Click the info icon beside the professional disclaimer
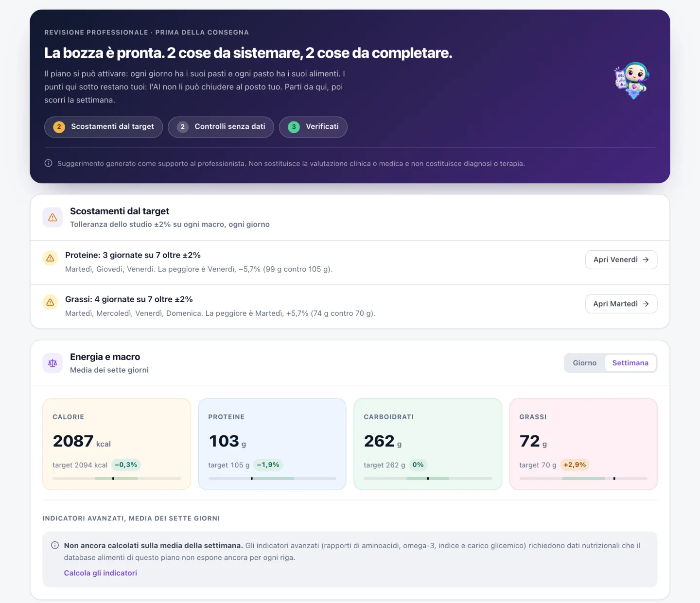700x603 pixels. (x=49, y=163)
